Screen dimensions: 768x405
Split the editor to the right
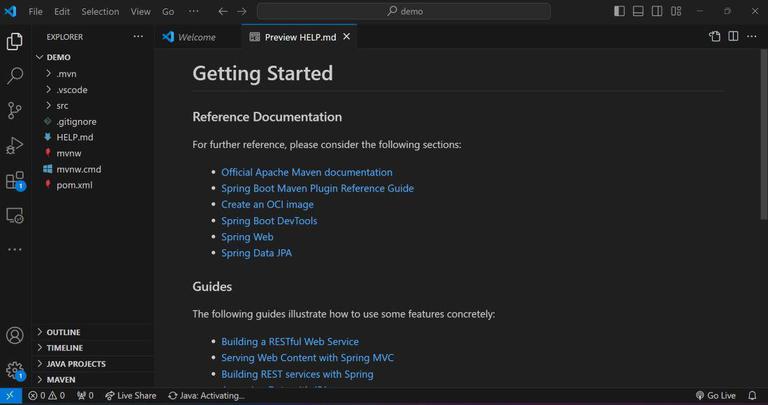(x=733, y=36)
